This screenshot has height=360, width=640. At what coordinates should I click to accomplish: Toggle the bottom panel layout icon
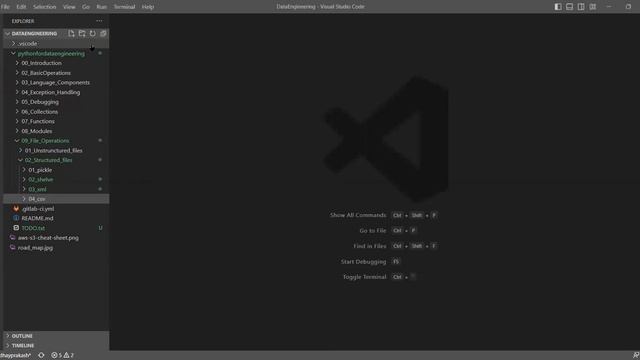click(569, 7)
